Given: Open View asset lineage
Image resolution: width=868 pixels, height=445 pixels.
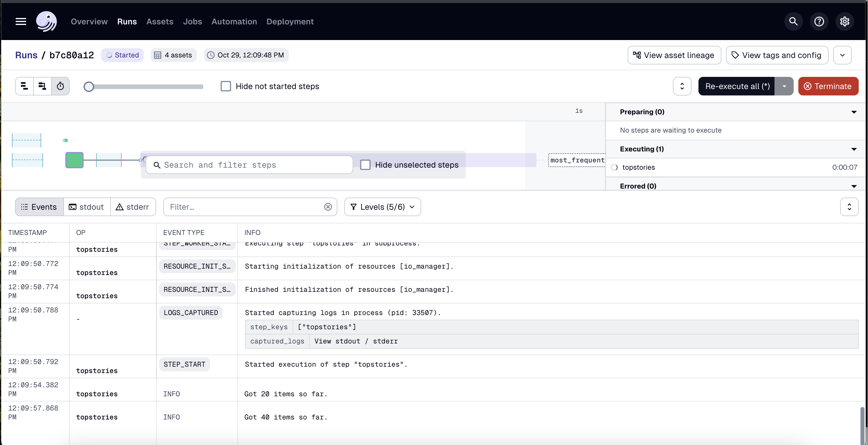Looking at the screenshot, I should click(674, 55).
